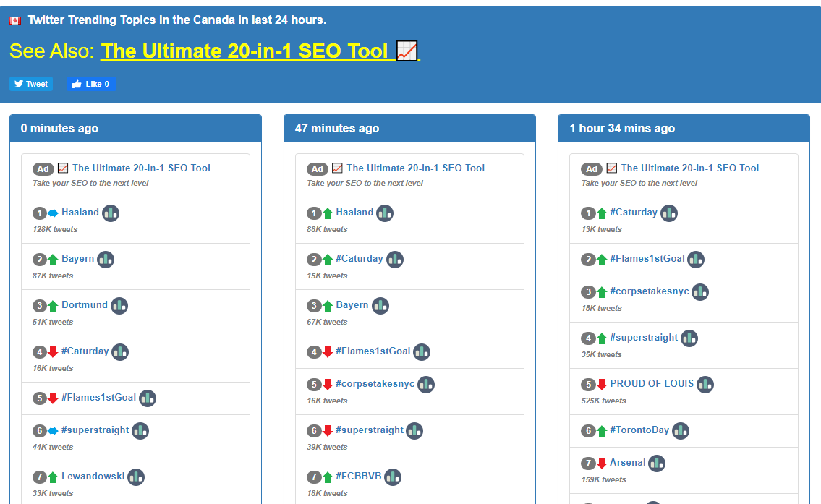
Task: Open chart icon beside Bayern in 47 minutes column
Action: point(380,306)
